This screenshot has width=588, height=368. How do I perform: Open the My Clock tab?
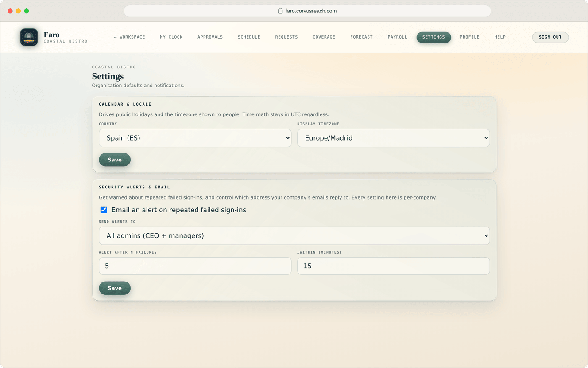click(x=171, y=37)
